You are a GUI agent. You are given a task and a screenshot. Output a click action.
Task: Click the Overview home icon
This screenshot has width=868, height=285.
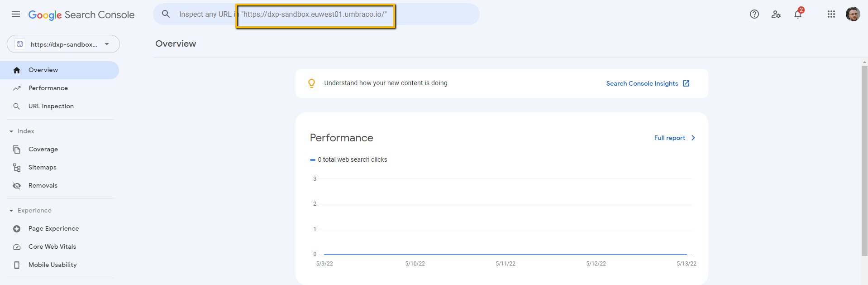17,70
